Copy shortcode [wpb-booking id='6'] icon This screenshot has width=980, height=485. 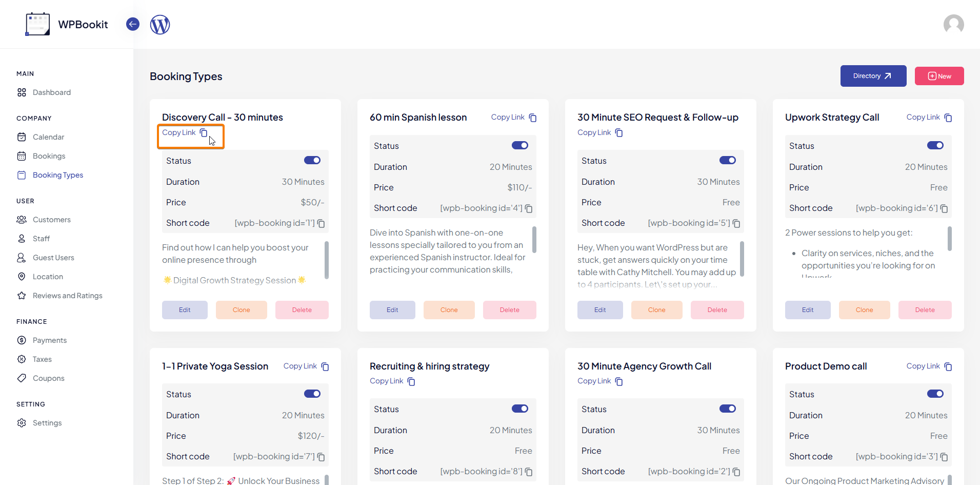point(944,208)
